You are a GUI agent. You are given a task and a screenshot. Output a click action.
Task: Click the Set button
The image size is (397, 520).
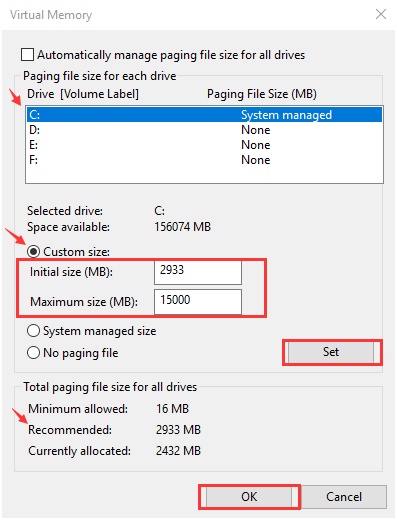(331, 352)
